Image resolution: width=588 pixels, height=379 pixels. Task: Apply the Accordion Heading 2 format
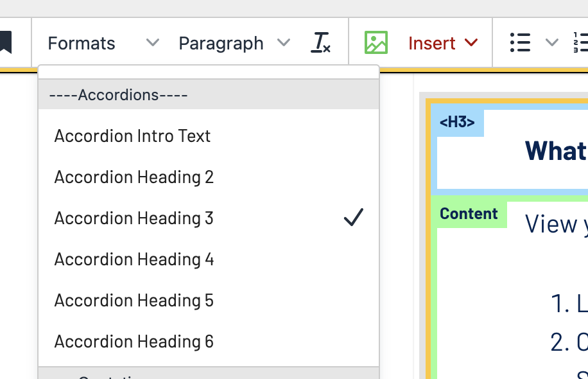click(x=134, y=177)
